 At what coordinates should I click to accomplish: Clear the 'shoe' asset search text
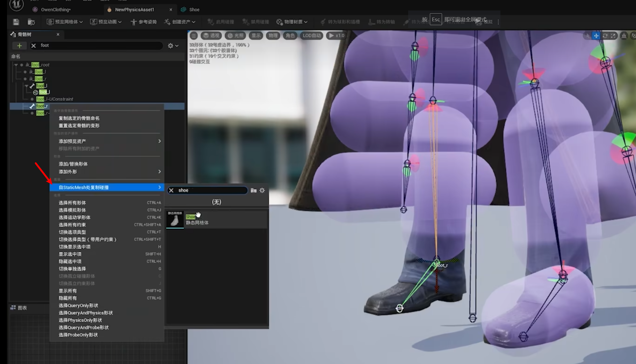click(x=171, y=190)
